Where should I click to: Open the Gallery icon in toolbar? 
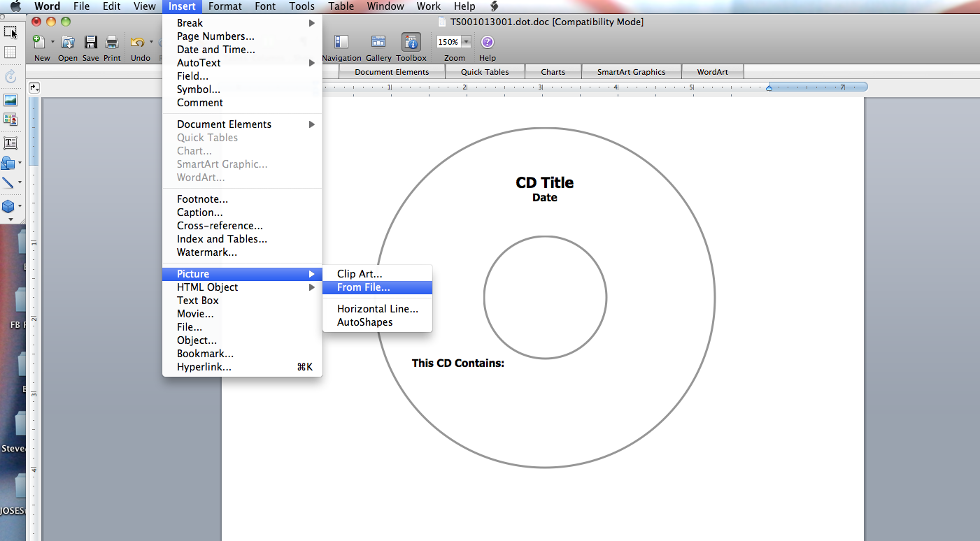378,42
